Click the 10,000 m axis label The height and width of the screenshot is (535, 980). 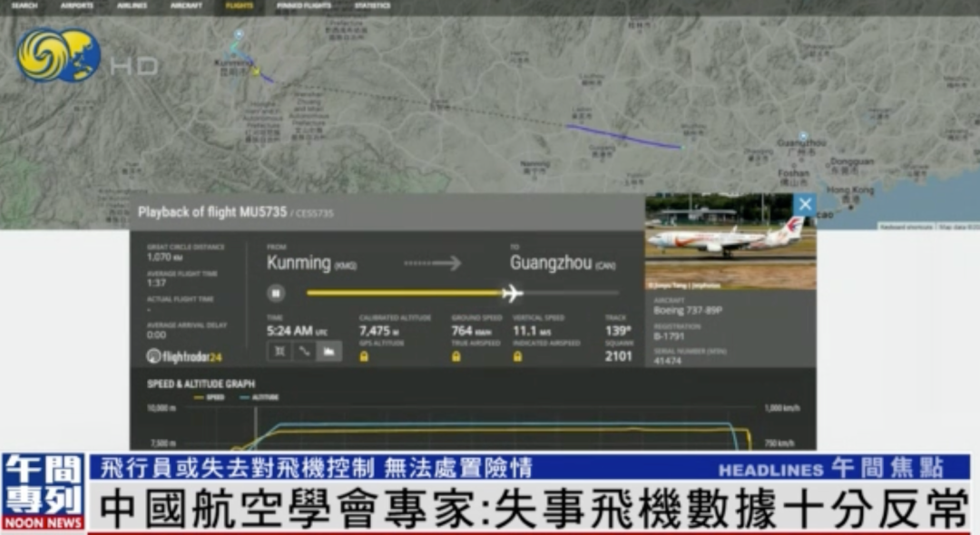[162, 408]
